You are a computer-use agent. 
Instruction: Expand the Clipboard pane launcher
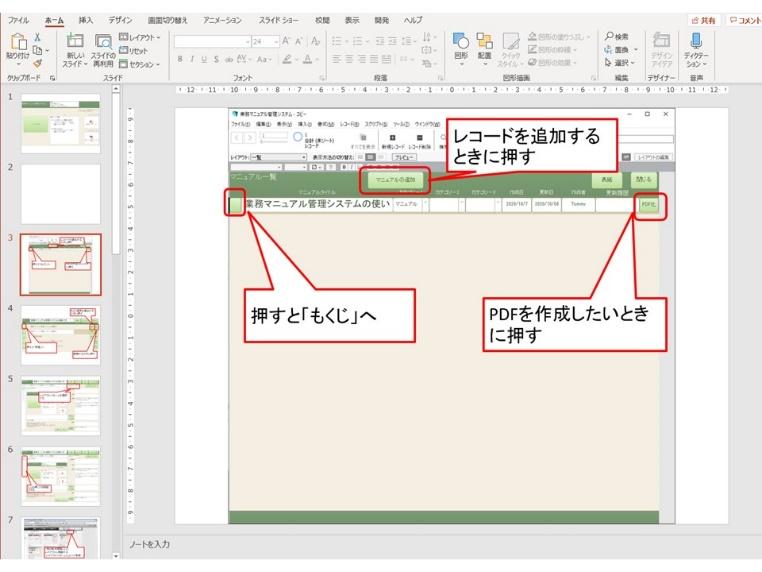point(52,78)
